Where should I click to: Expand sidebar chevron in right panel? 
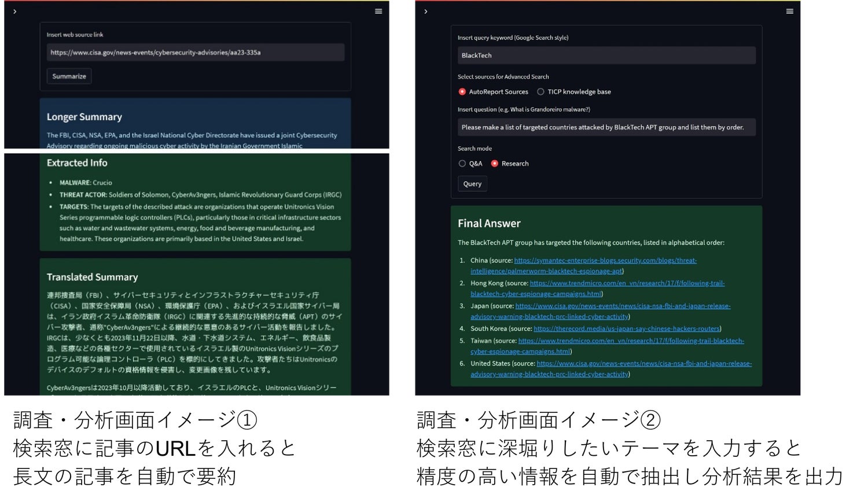pyautogui.click(x=426, y=12)
